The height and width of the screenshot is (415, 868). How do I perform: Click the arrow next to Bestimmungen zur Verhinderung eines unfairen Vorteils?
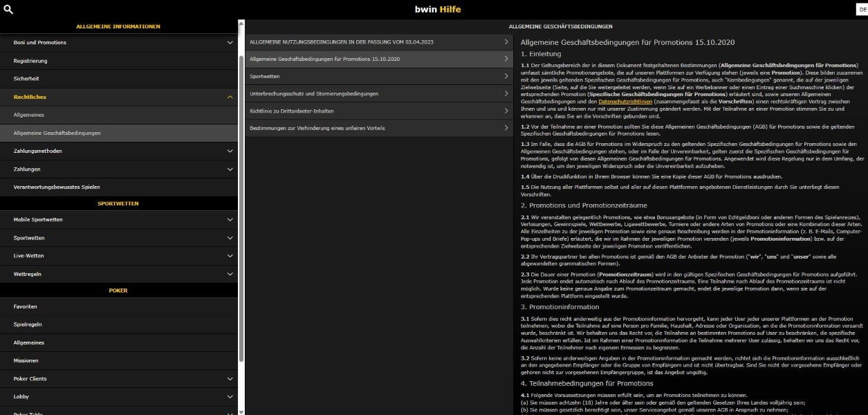point(506,128)
